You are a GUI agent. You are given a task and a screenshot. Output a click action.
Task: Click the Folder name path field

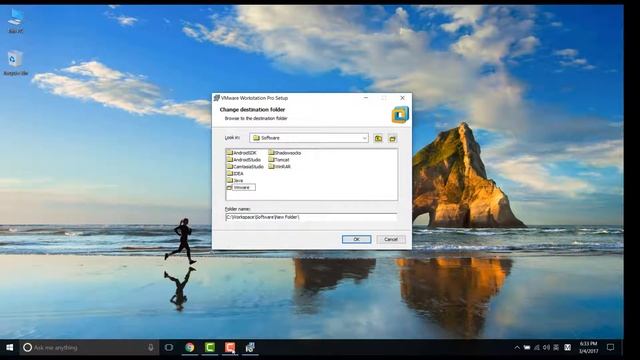click(x=311, y=217)
